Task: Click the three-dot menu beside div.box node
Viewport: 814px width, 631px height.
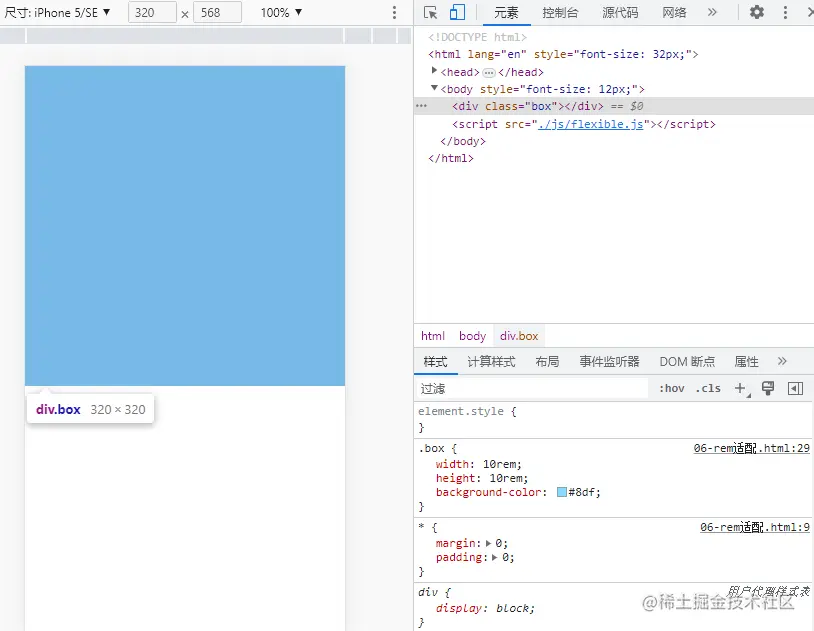Action: (x=421, y=106)
